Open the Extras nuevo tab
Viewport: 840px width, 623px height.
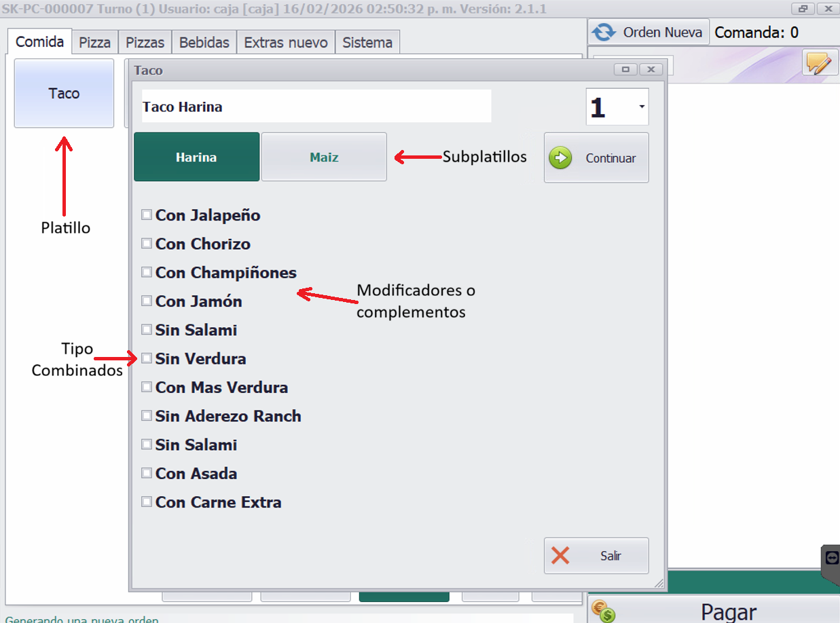(285, 42)
